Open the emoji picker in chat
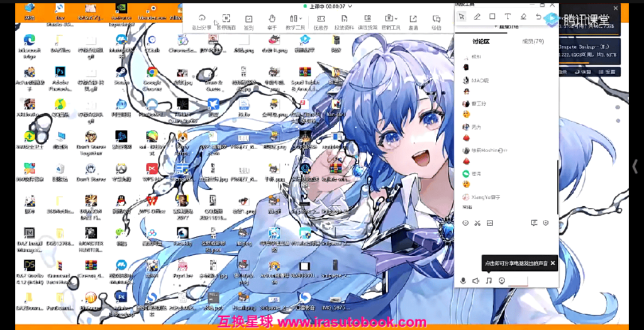 (x=465, y=223)
